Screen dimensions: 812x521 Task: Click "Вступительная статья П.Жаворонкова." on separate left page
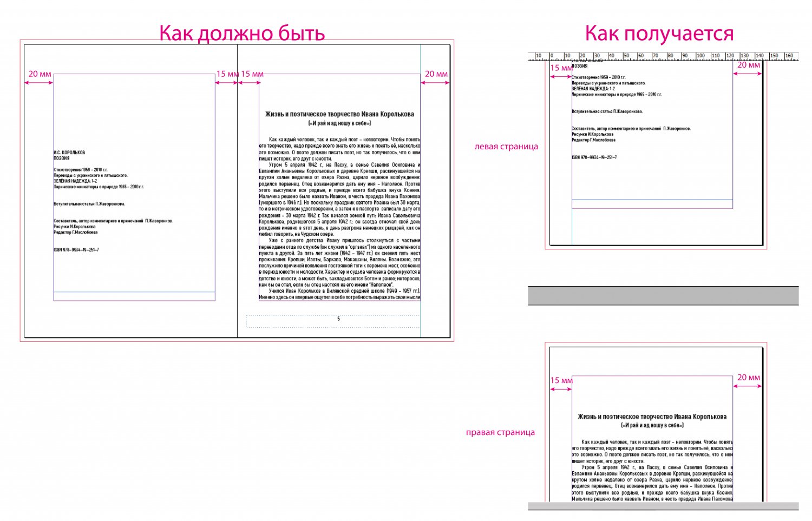tap(607, 111)
